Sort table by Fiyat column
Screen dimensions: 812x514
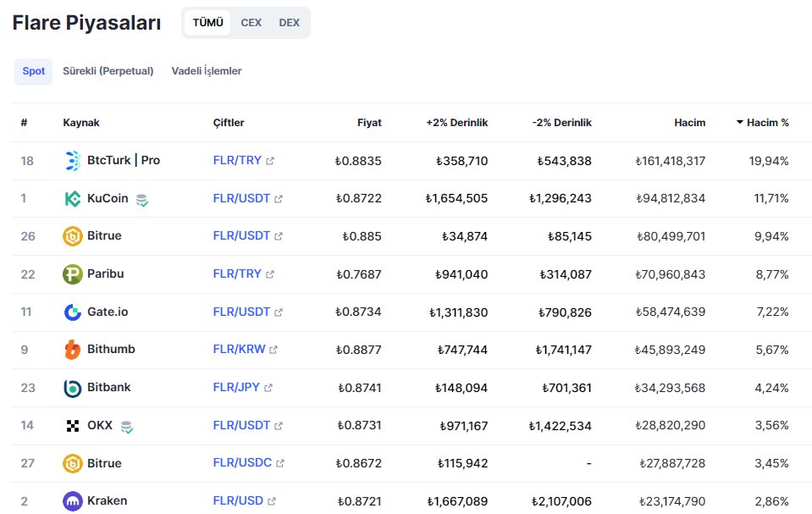[369, 123]
